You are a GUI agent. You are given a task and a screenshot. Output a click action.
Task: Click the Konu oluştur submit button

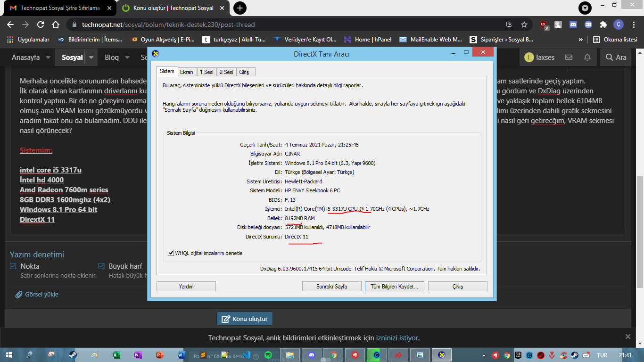[245, 319]
